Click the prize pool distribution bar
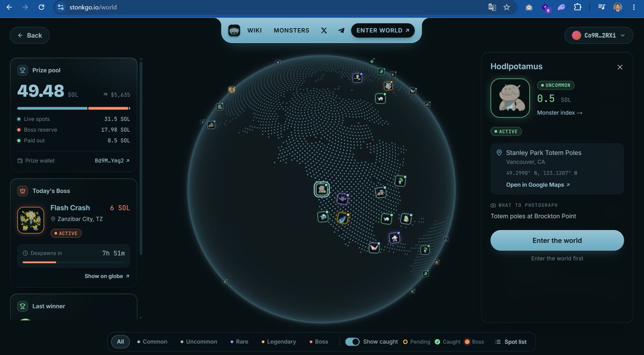 click(x=74, y=108)
